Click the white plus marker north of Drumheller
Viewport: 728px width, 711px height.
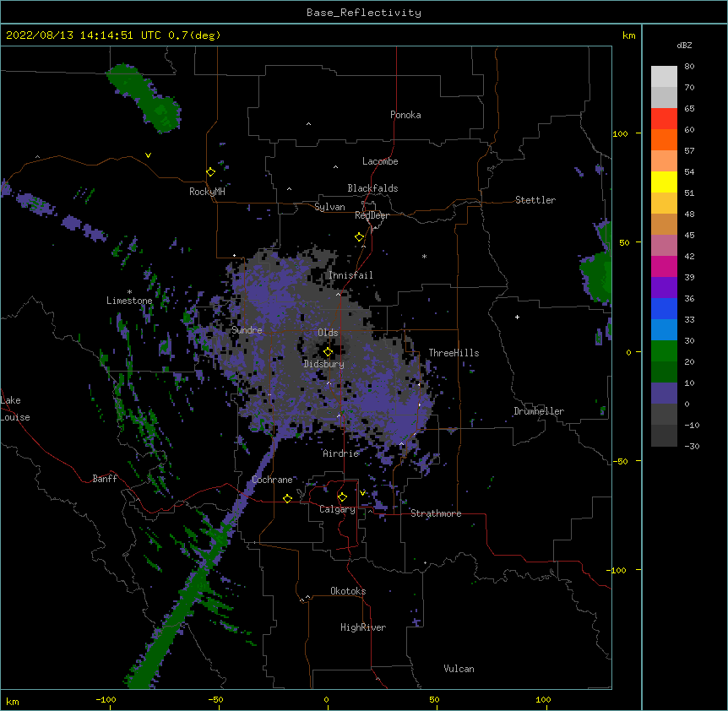coord(517,317)
